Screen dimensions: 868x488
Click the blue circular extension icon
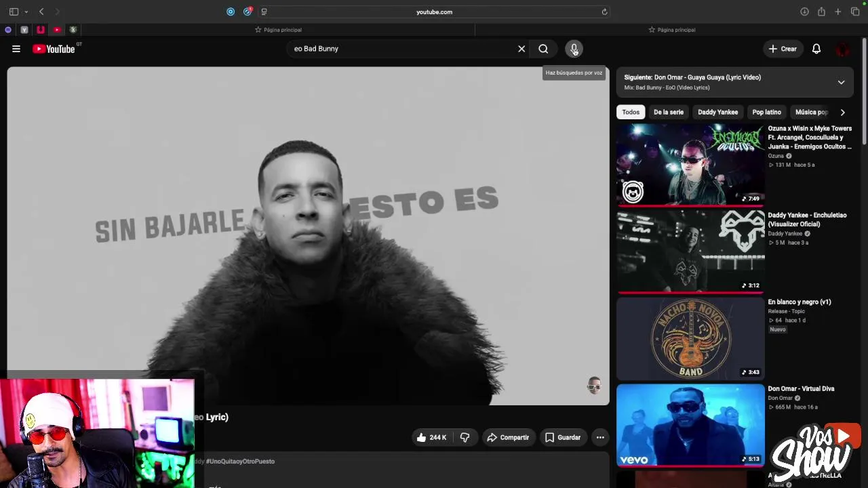tap(231, 12)
